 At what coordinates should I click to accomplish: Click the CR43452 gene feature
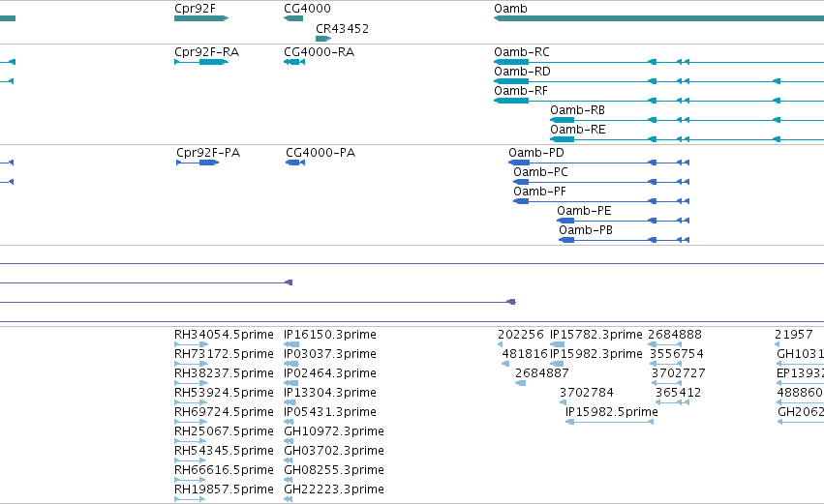coord(323,39)
